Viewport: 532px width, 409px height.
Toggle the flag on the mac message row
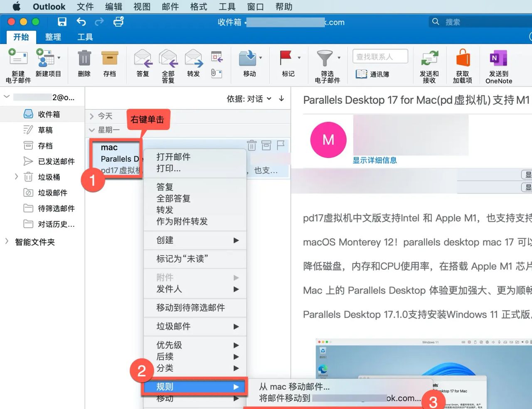tap(281, 145)
